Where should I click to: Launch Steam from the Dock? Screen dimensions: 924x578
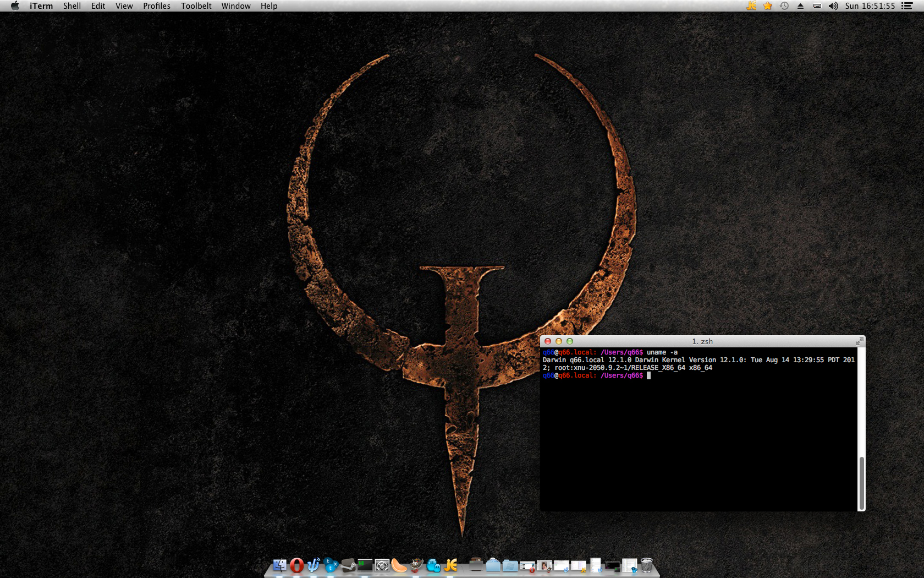click(x=348, y=565)
